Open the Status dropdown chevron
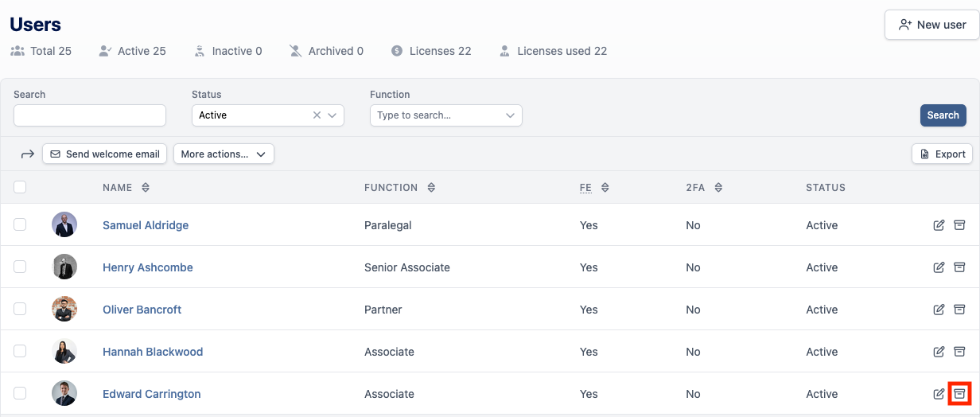This screenshot has height=417, width=980. point(332,115)
